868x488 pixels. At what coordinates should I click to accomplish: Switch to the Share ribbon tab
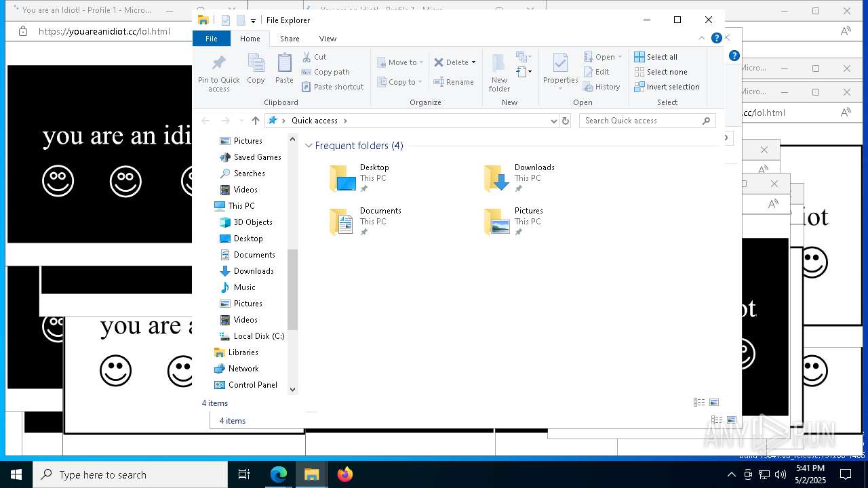click(290, 39)
